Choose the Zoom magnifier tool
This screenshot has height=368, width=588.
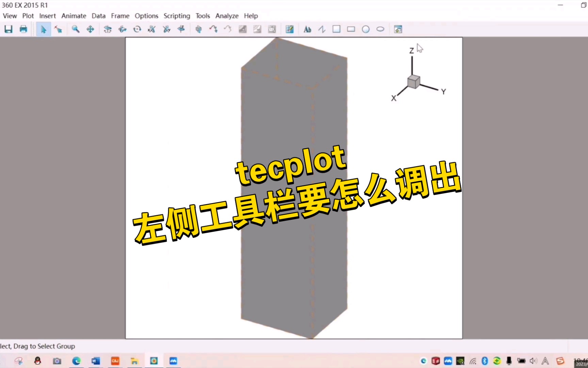76,29
